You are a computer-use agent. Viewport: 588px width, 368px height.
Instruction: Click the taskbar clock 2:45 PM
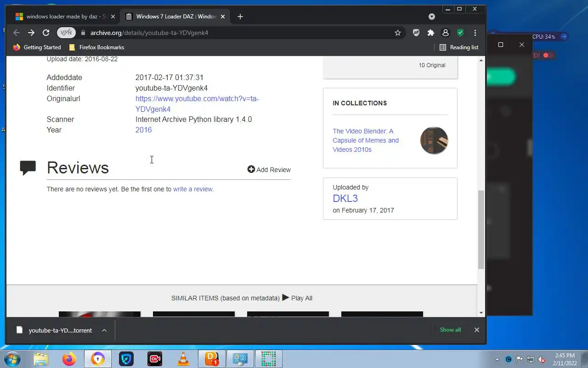click(565, 359)
